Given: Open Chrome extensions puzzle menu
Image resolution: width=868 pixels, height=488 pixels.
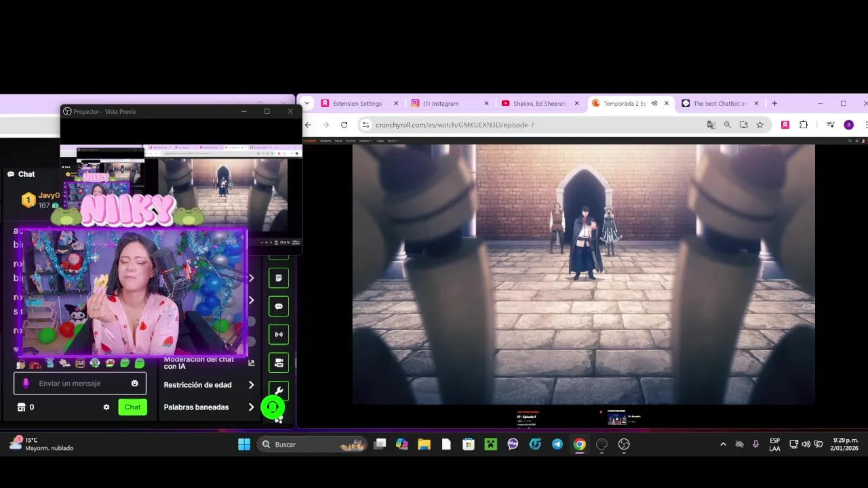Looking at the screenshot, I should pos(804,125).
